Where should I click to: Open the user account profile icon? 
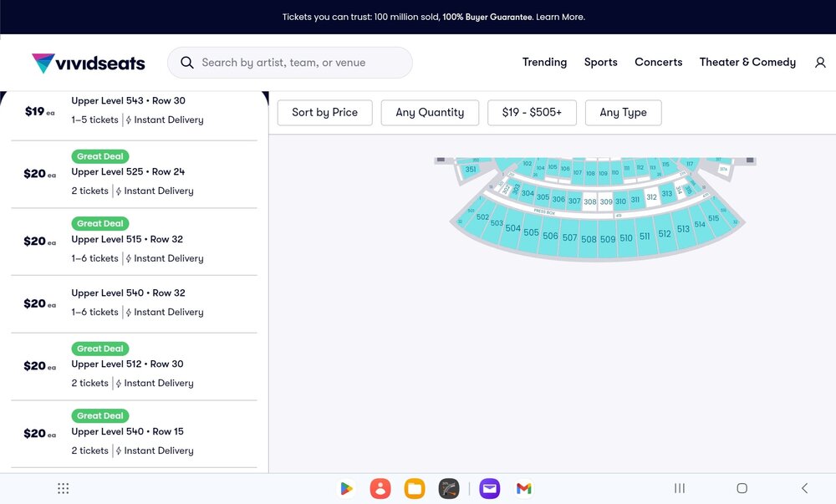pyautogui.click(x=820, y=63)
